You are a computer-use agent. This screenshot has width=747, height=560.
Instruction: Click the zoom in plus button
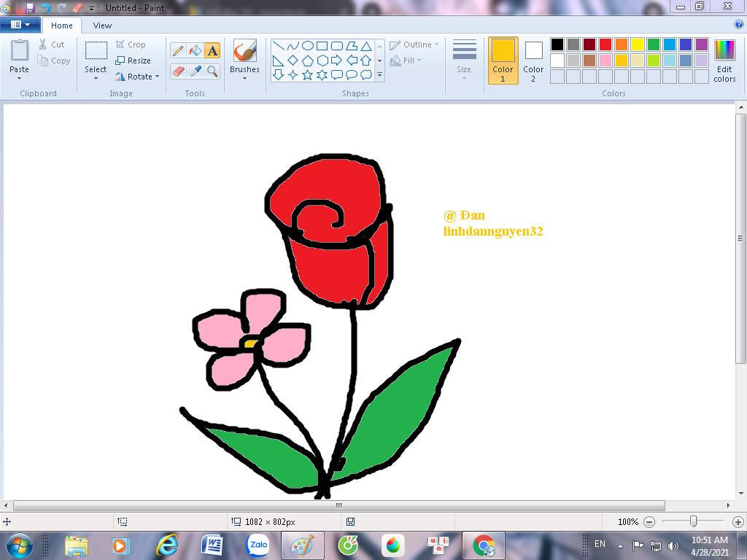[x=738, y=522]
